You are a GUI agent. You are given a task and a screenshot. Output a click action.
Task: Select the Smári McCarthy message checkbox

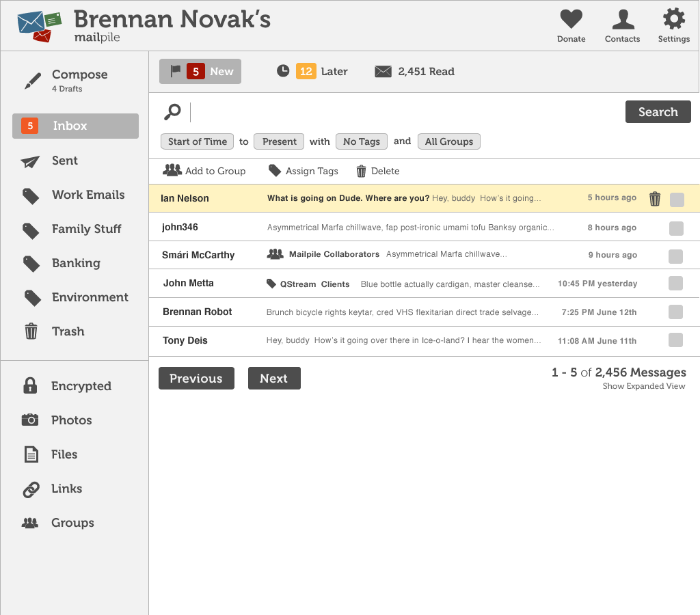point(675,256)
